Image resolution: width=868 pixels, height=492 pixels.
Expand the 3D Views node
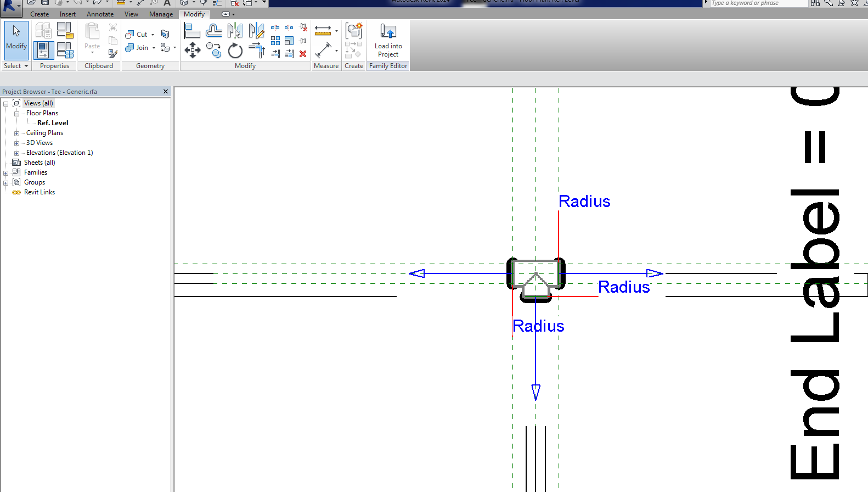16,143
